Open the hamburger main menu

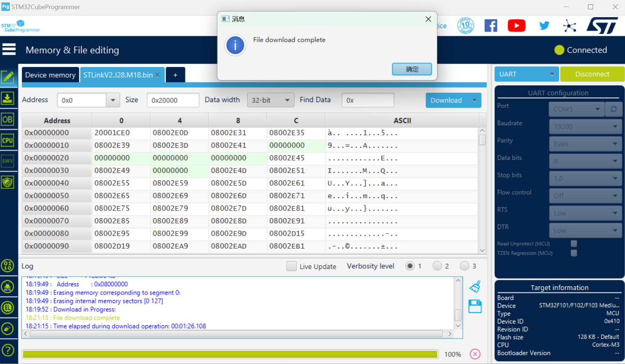[9, 49]
